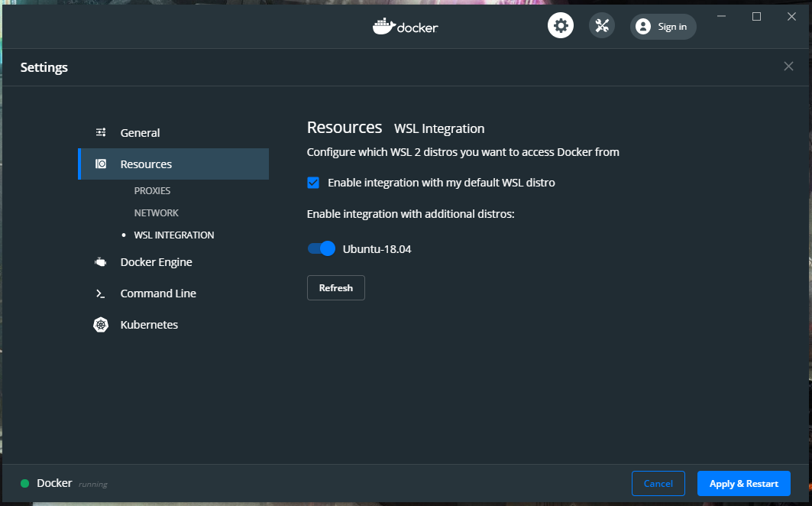This screenshot has height=506, width=812.
Task: Open settings via the gear icon
Action: (561, 26)
